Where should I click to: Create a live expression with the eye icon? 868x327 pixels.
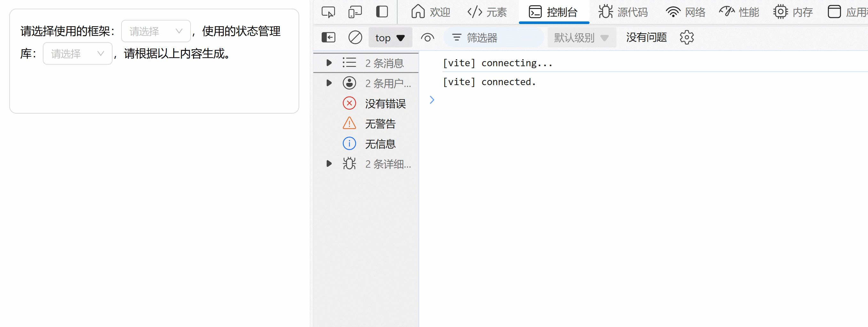coord(427,37)
